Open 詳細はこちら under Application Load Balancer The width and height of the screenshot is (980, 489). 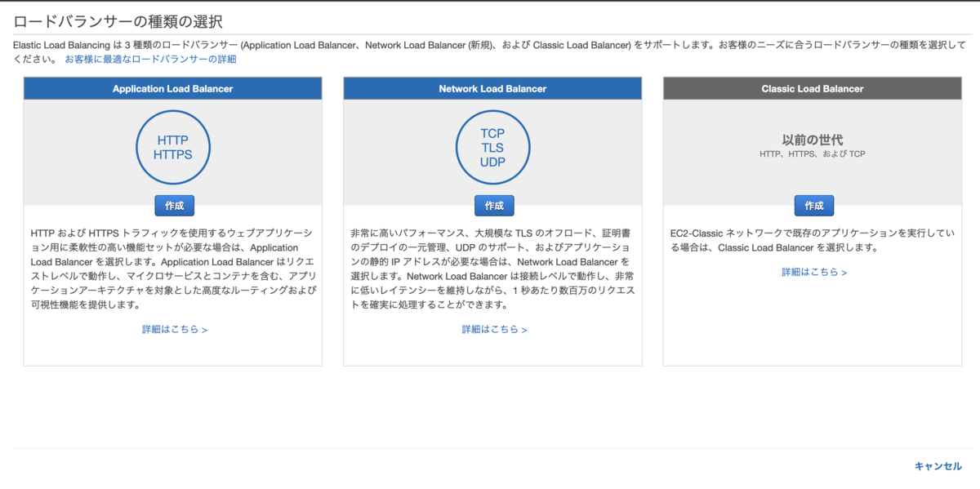pyautogui.click(x=175, y=330)
